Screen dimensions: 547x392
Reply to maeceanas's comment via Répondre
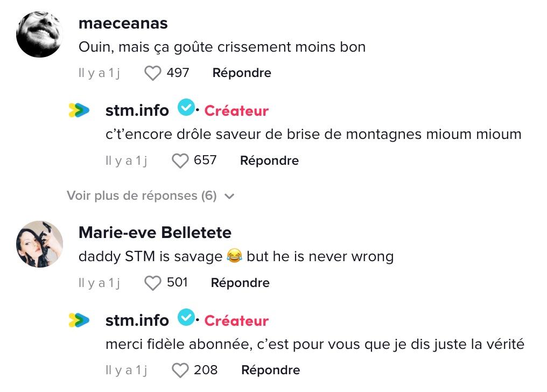[242, 73]
